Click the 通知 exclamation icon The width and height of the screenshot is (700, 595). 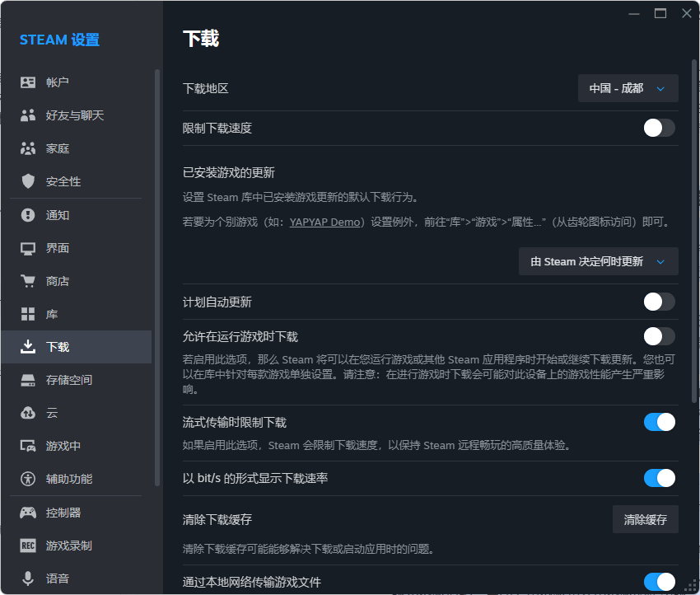point(28,215)
